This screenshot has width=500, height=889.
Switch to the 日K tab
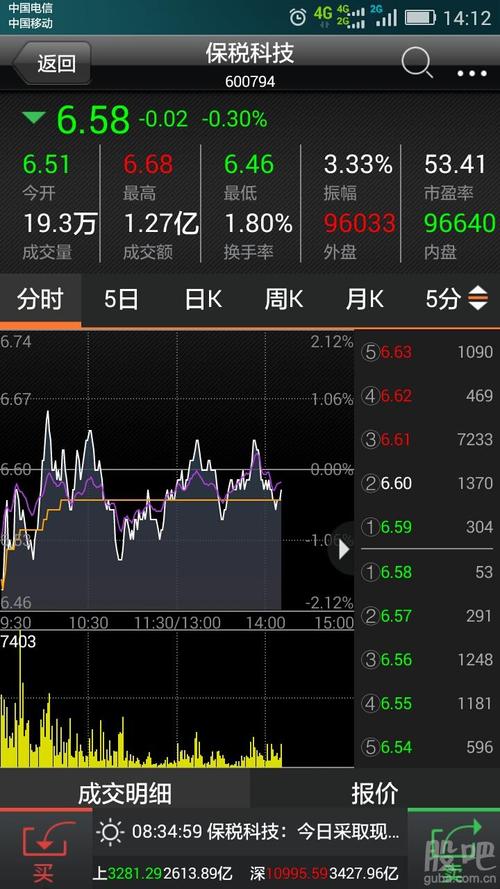point(203,299)
